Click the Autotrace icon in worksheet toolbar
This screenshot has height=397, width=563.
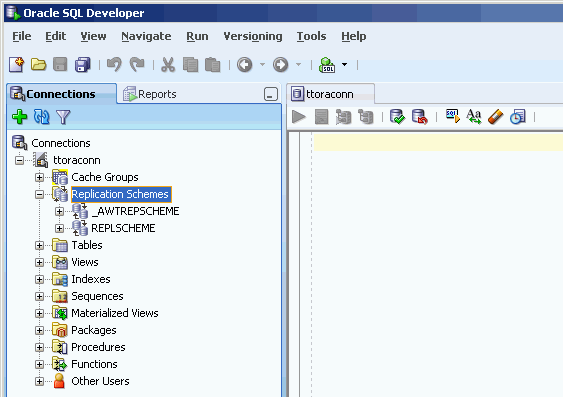343,117
